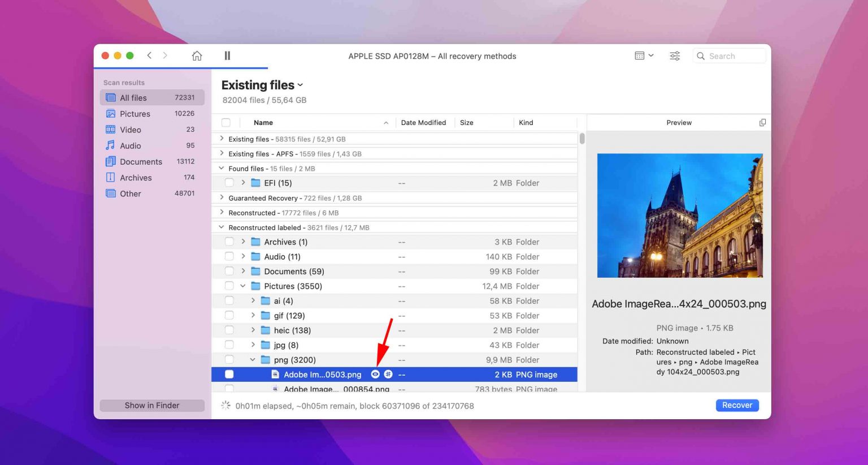Click the Recover button

(x=736, y=405)
